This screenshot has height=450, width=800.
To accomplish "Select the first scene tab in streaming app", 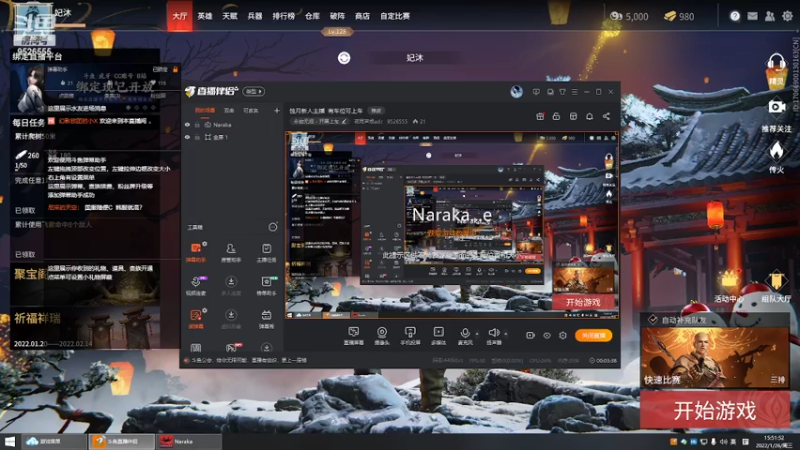I will tap(205, 110).
